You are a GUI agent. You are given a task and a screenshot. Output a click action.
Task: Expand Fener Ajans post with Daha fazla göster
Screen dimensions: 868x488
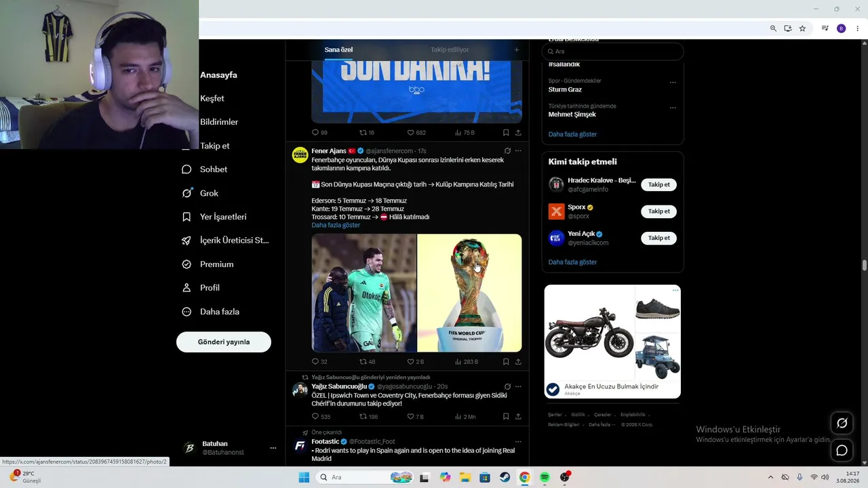(x=336, y=225)
